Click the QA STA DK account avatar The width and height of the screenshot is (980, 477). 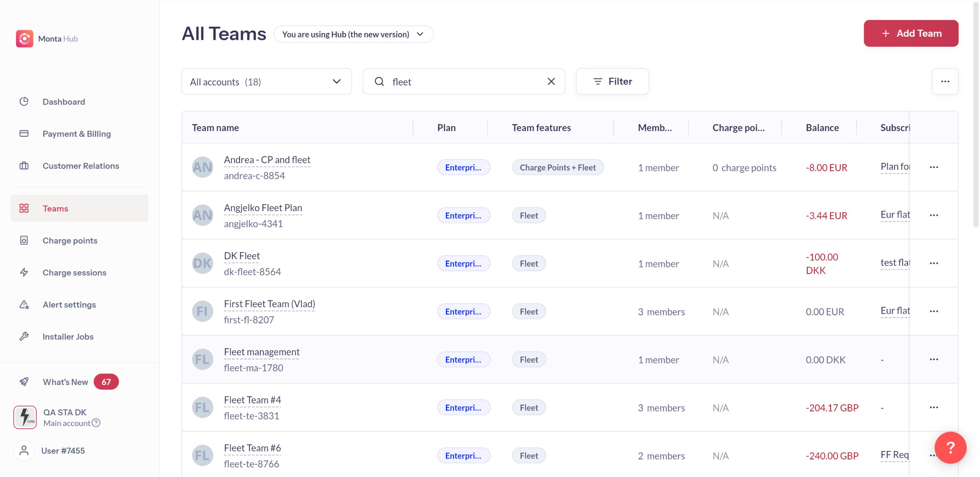(25, 417)
